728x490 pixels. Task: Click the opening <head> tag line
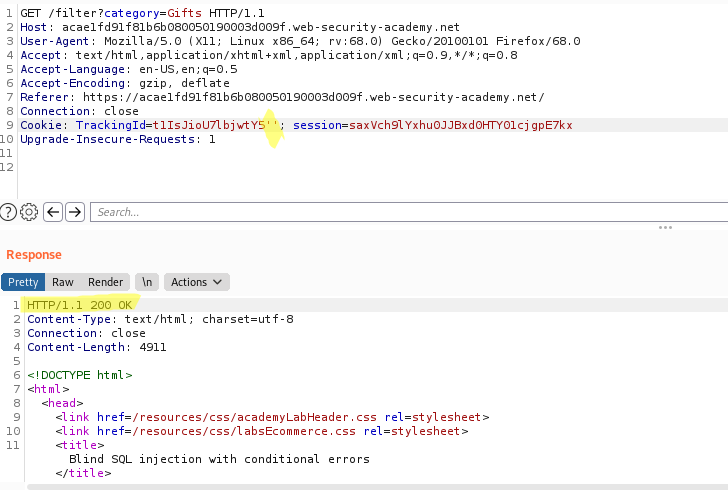pyautogui.click(x=62, y=403)
